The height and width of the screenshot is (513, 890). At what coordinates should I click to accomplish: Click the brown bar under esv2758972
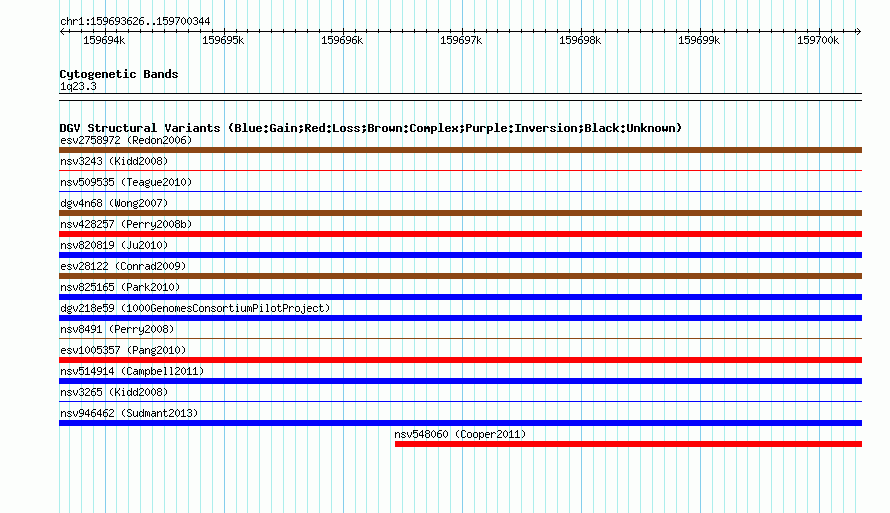460,150
